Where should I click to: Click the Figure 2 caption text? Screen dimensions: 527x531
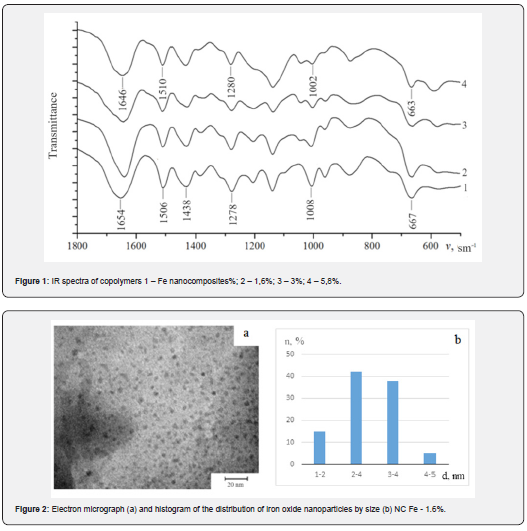(x=230, y=509)
